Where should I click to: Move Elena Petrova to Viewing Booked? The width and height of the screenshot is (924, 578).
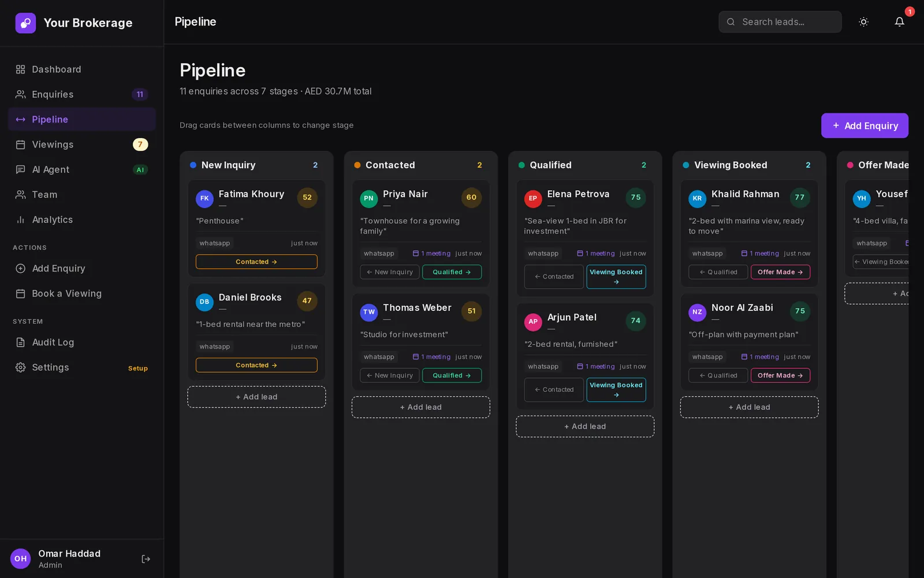(x=616, y=277)
